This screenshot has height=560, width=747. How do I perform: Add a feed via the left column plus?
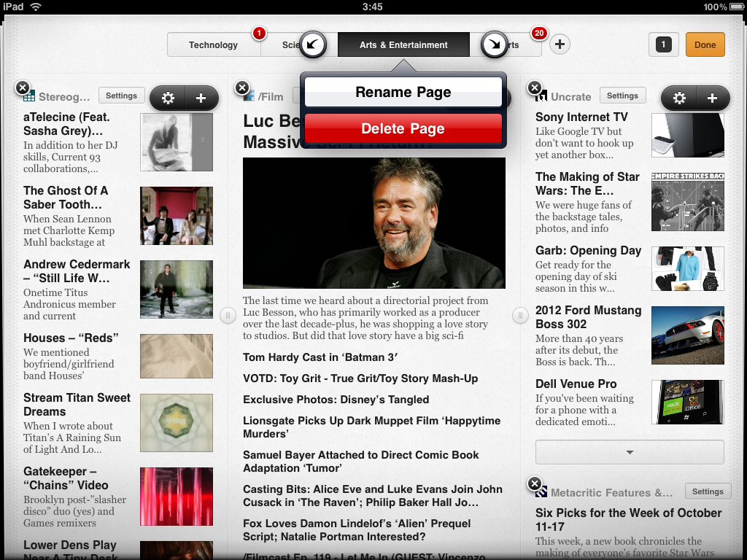point(201,98)
